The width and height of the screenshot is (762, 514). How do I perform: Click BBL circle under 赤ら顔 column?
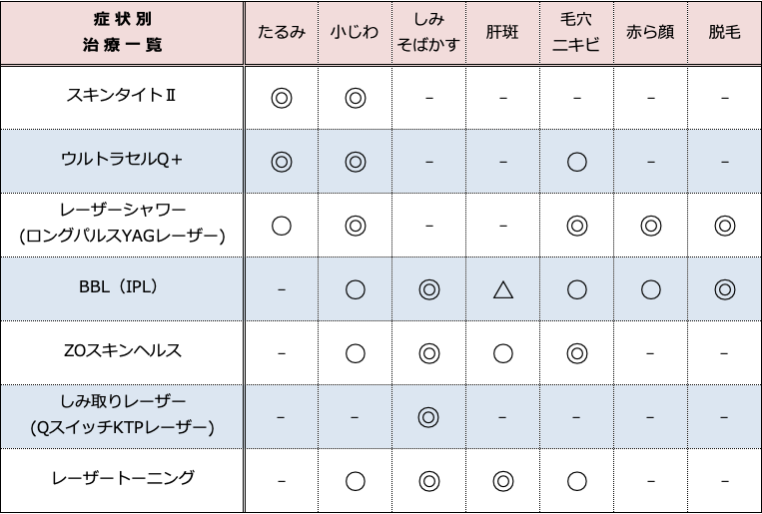pos(651,290)
